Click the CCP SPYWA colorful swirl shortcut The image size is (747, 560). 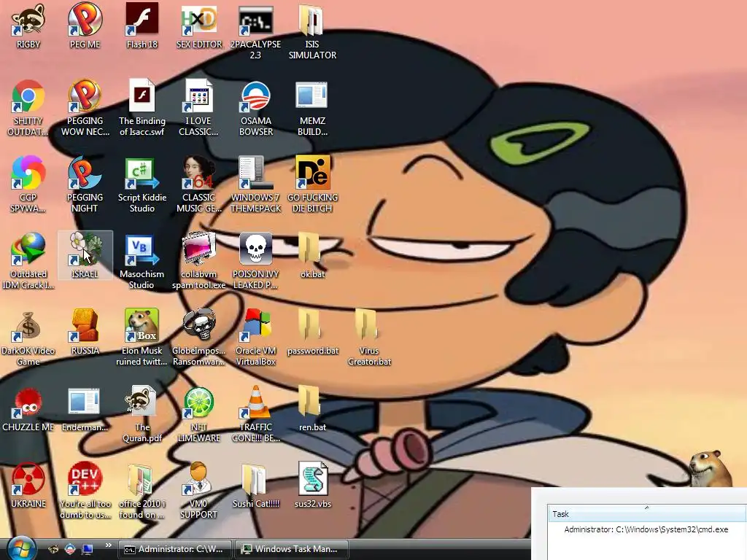(x=28, y=172)
